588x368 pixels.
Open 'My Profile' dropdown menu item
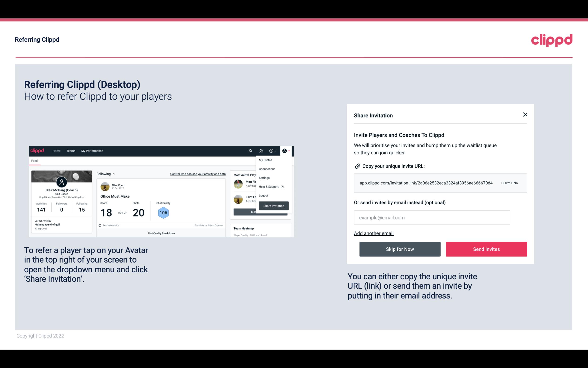(266, 160)
